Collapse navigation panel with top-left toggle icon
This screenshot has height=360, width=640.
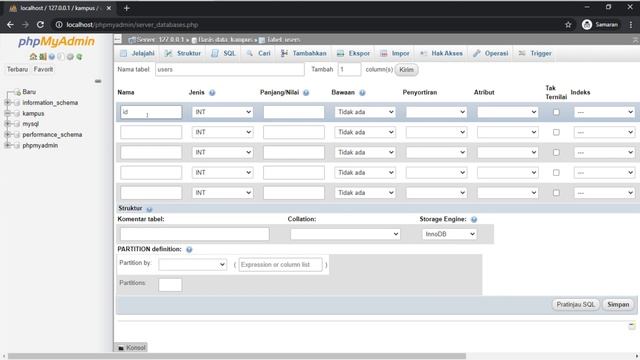pos(118,39)
